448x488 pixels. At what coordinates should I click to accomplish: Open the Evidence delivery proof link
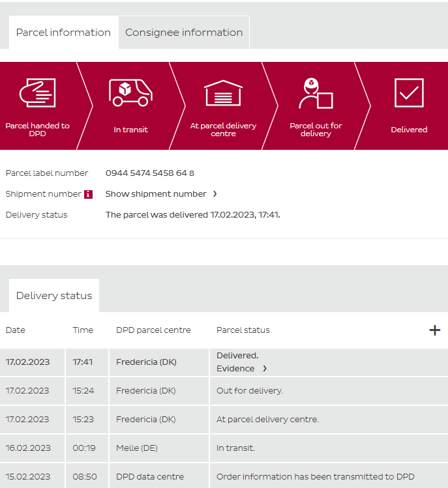coord(235,369)
